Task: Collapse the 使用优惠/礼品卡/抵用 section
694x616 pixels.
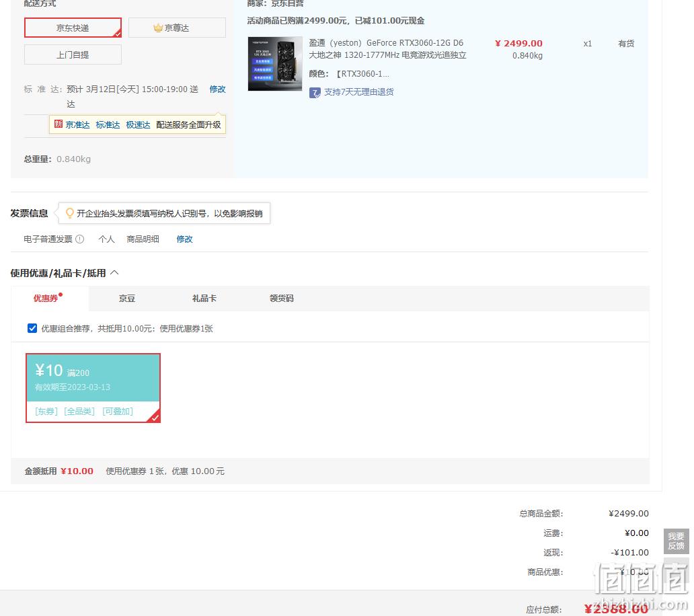Action: (x=114, y=272)
